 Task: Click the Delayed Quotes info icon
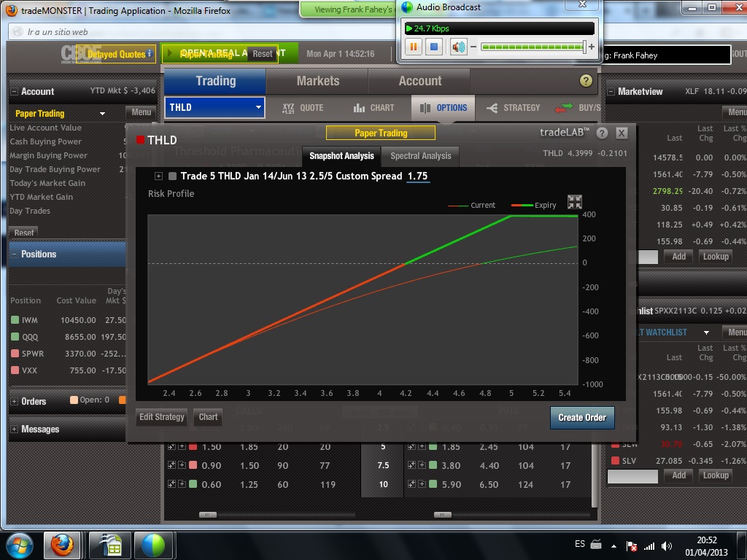pos(150,53)
